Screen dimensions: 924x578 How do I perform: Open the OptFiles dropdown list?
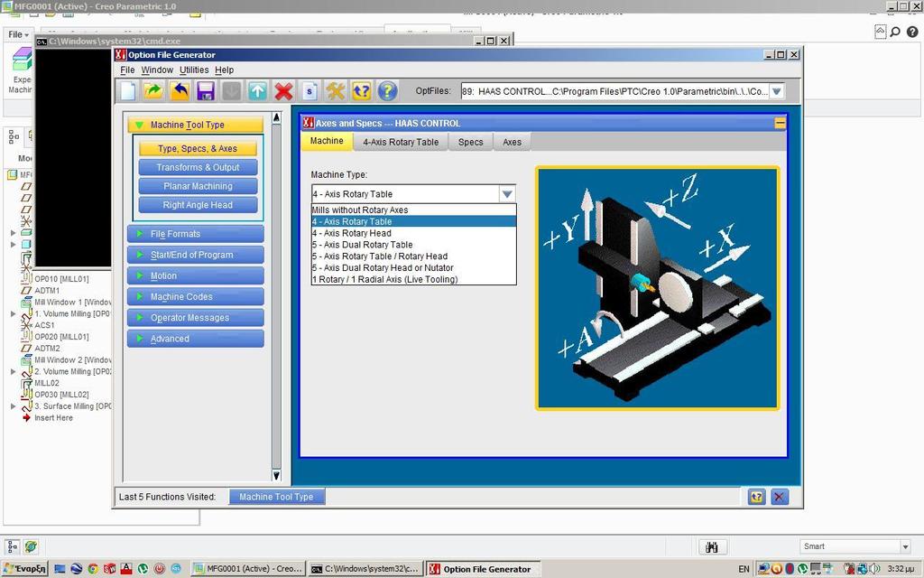tap(777, 91)
